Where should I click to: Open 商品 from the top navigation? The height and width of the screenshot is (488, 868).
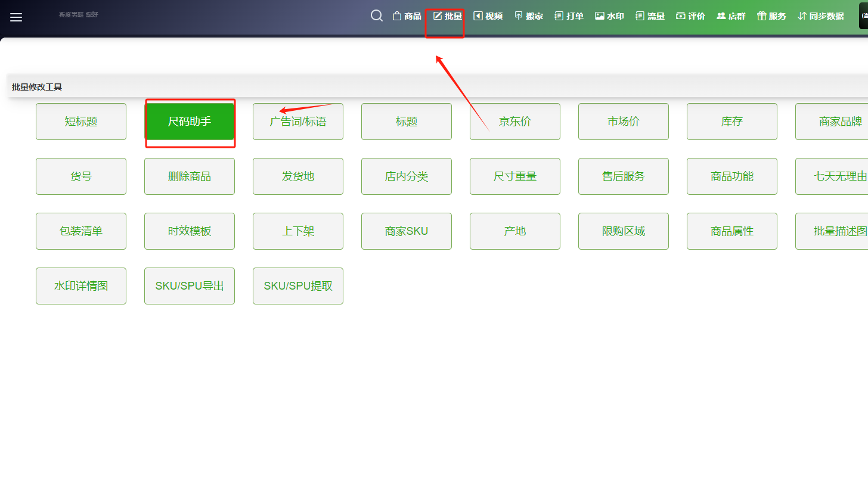[407, 16]
